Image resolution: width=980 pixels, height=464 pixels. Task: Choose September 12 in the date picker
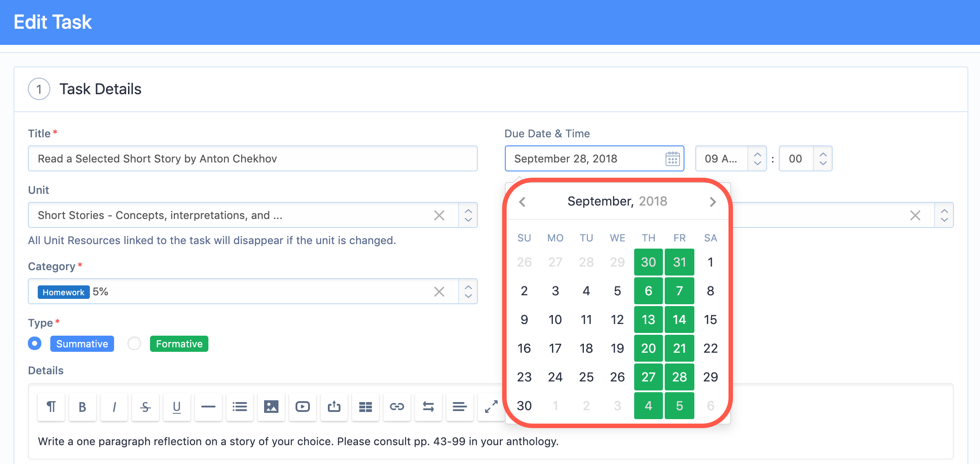[x=617, y=320]
